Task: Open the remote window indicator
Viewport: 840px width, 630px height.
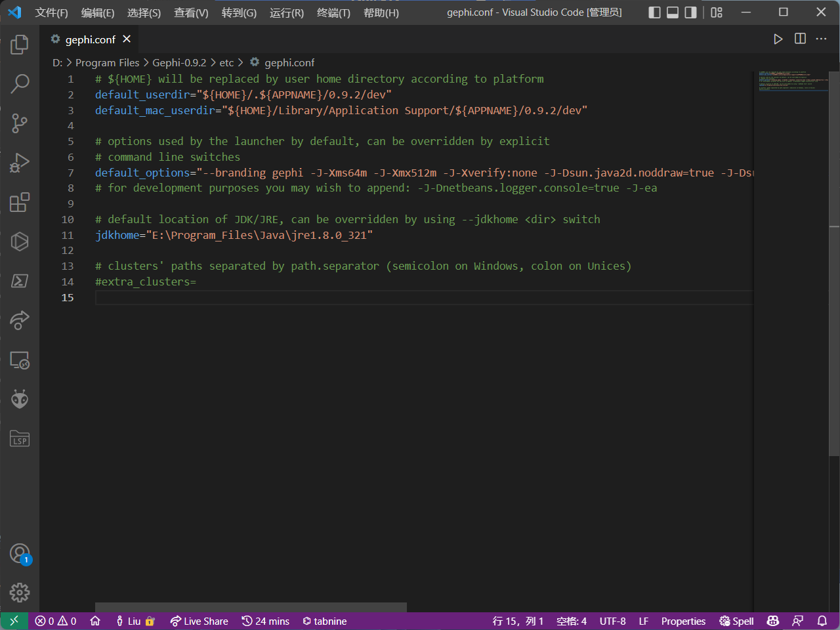Action: 14,621
